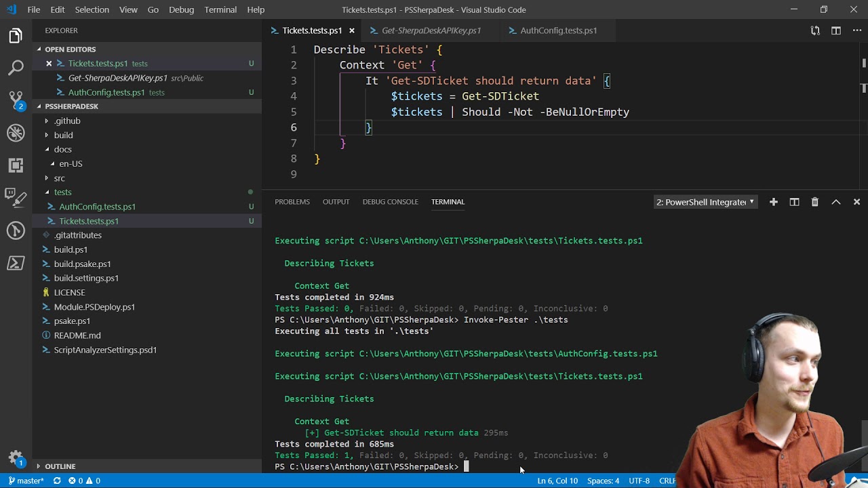
Task: Switch to Get-SherpaDeskAPIKey.ps1 editor tab
Action: click(x=431, y=30)
